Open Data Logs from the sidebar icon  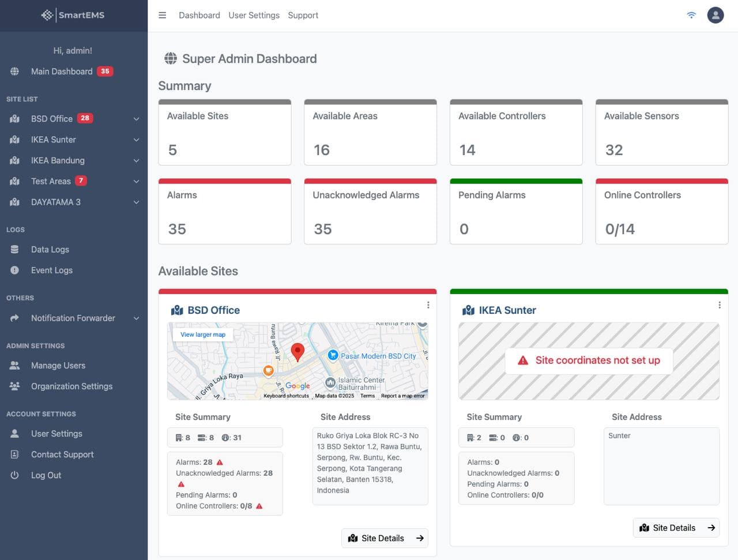pyautogui.click(x=14, y=249)
